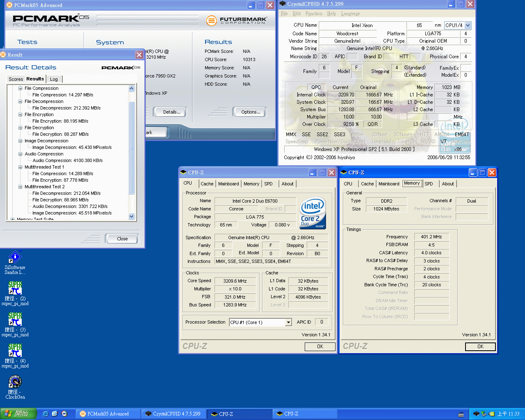Screen dimensions: 525x420
Task: Switch to the Log tab
Action: [54, 79]
